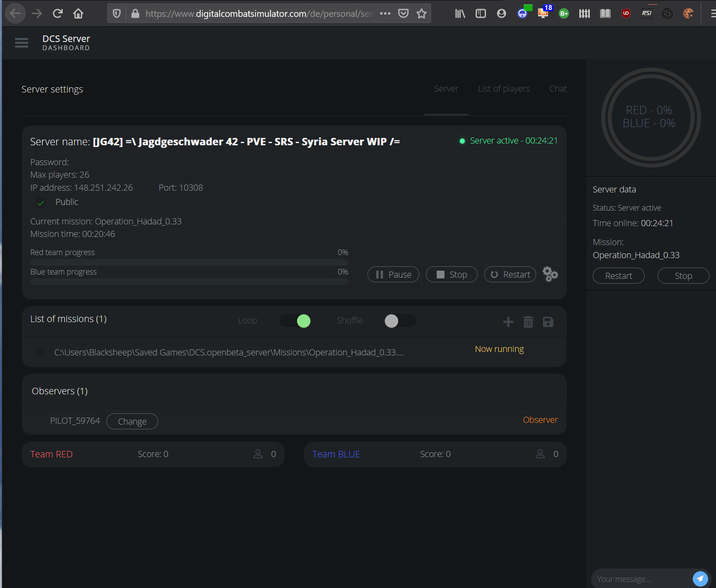Open the Firefox account icon
The width and height of the screenshot is (716, 588).
(x=502, y=13)
